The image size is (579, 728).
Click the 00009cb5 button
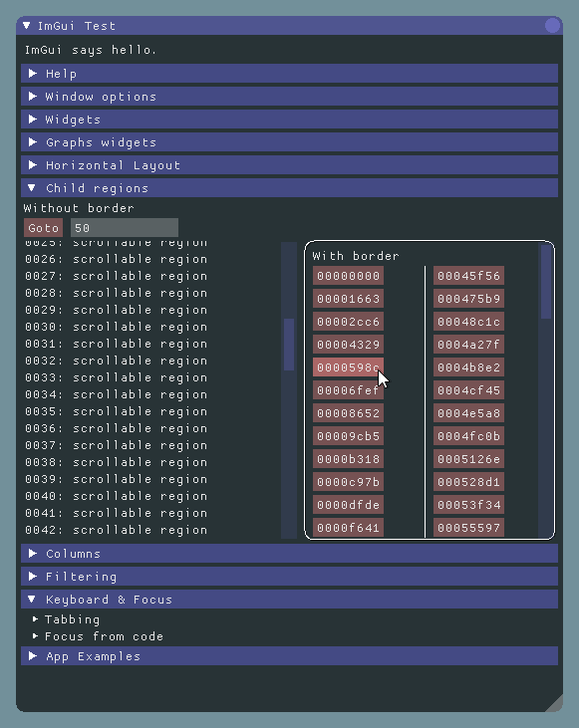348,436
